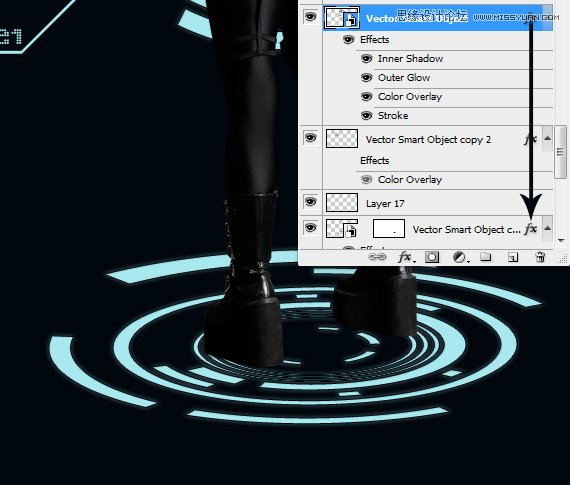Create a new layer group folder
This screenshot has height=485, width=570.
[x=486, y=257]
